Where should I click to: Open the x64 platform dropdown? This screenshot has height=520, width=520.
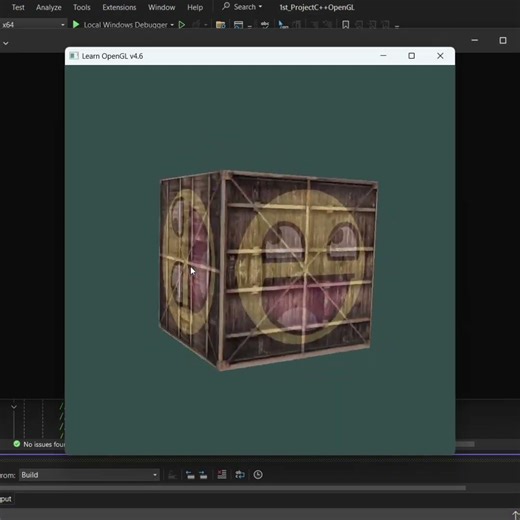click(x=33, y=25)
